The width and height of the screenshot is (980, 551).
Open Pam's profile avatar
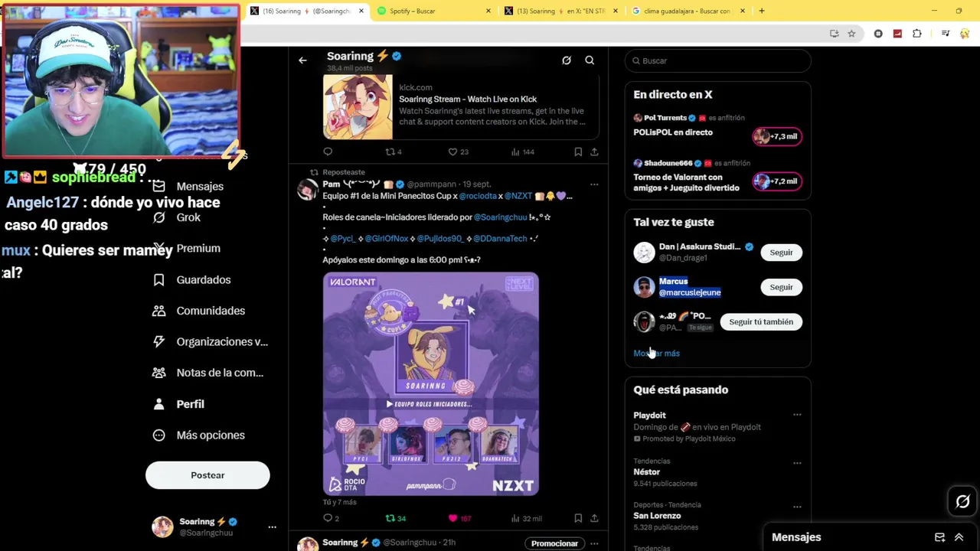point(307,190)
